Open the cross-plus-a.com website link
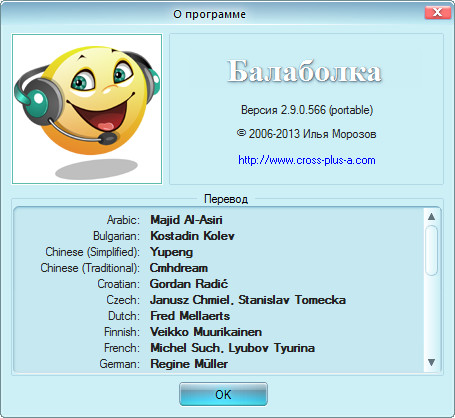This screenshot has width=455, height=418. (x=307, y=160)
